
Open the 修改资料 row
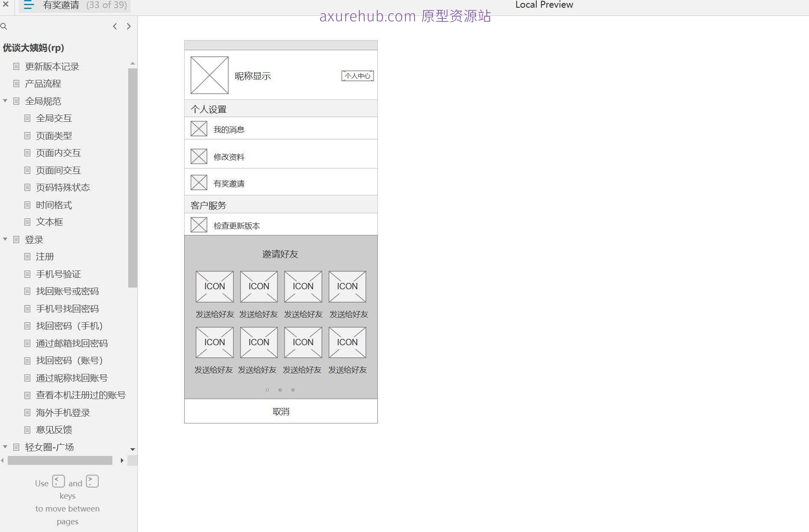(x=281, y=154)
